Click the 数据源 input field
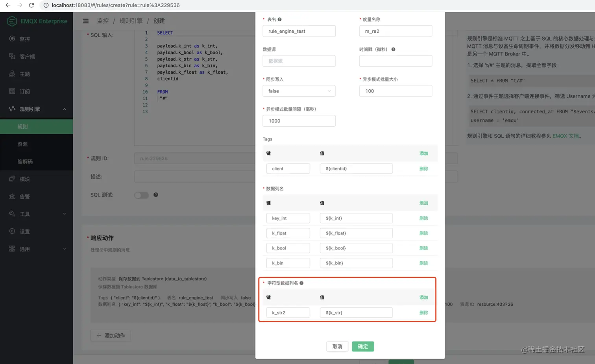This screenshot has height=364, width=595. (x=299, y=61)
